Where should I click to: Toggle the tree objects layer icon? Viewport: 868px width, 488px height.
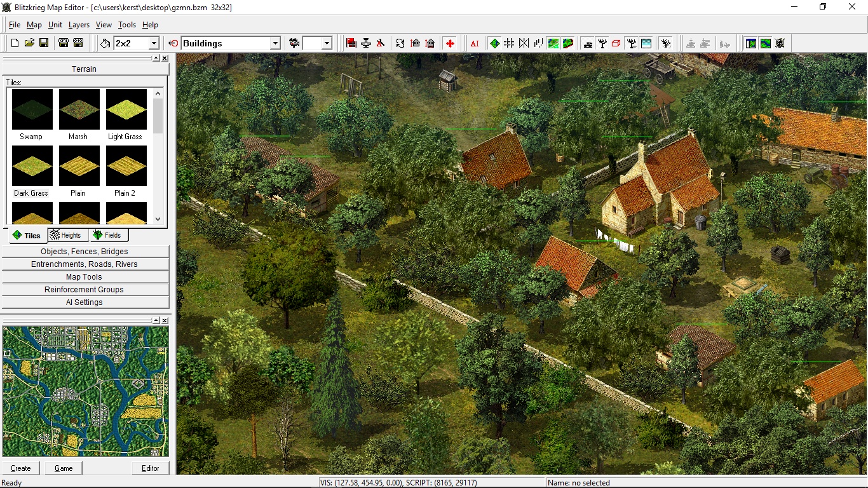pos(602,43)
